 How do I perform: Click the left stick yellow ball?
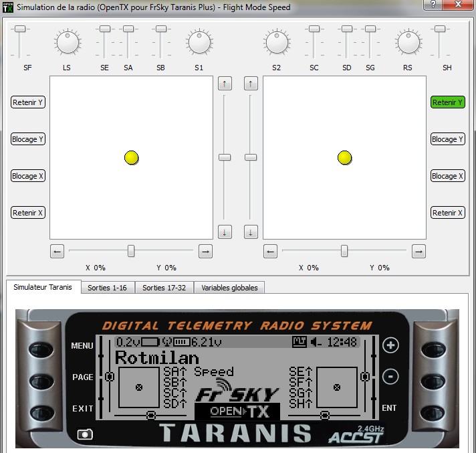[132, 158]
